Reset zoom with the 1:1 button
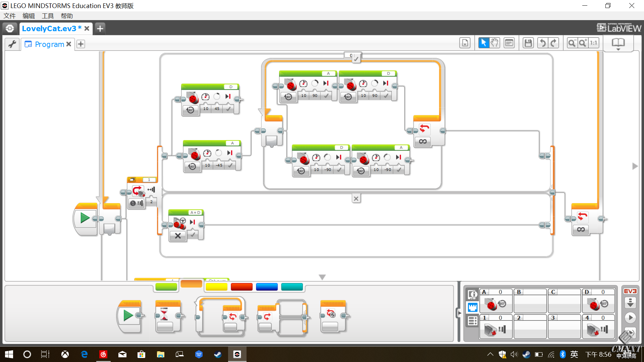 [594, 43]
